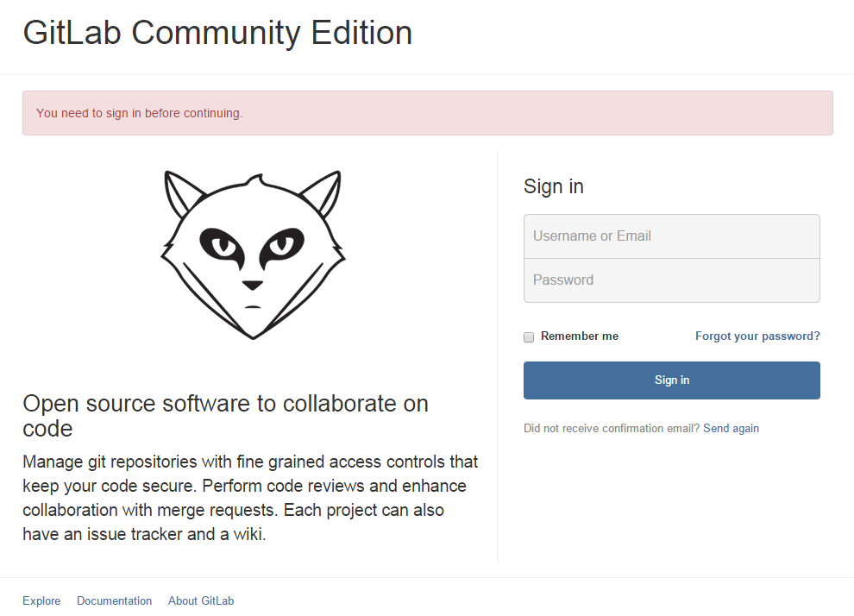Click the right eye of the fox logo
Image resolution: width=854 pixels, height=616 pixels.
[x=283, y=246]
